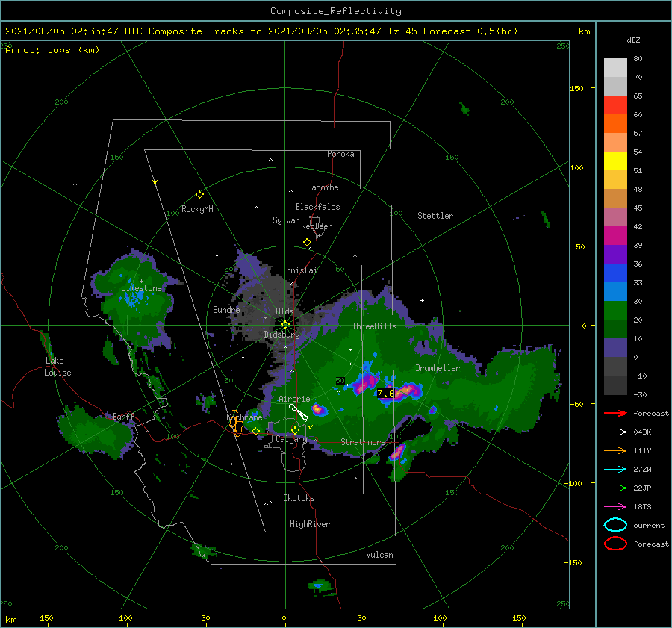Click the red 60-65 dBZ swatch

615,105
